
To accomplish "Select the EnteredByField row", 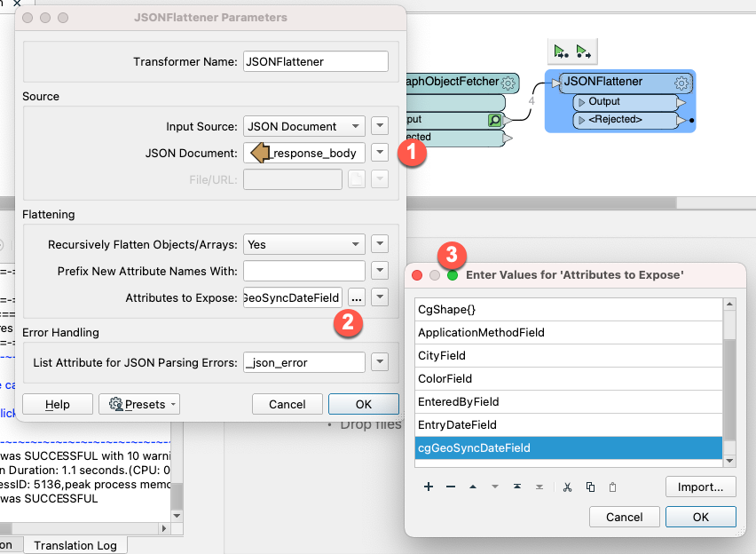I will 569,402.
